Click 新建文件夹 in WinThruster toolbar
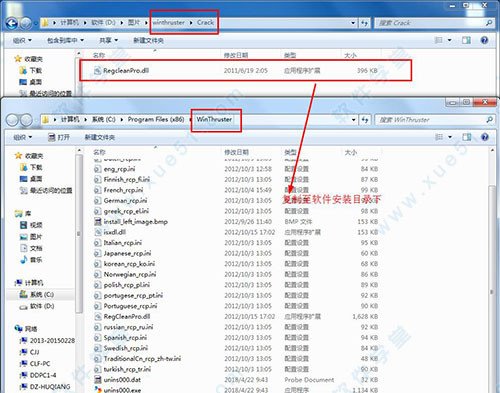Screen dimensions: 500x393 [x=100, y=137]
